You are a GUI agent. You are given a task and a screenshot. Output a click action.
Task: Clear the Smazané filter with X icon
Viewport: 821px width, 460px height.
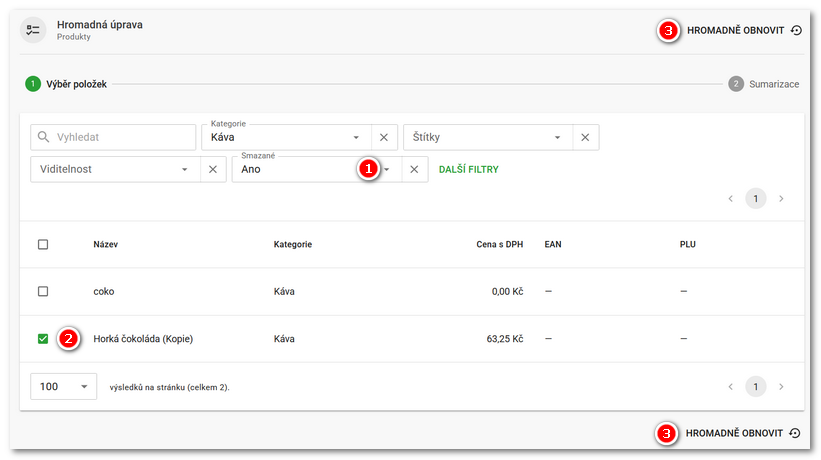click(414, 169)
